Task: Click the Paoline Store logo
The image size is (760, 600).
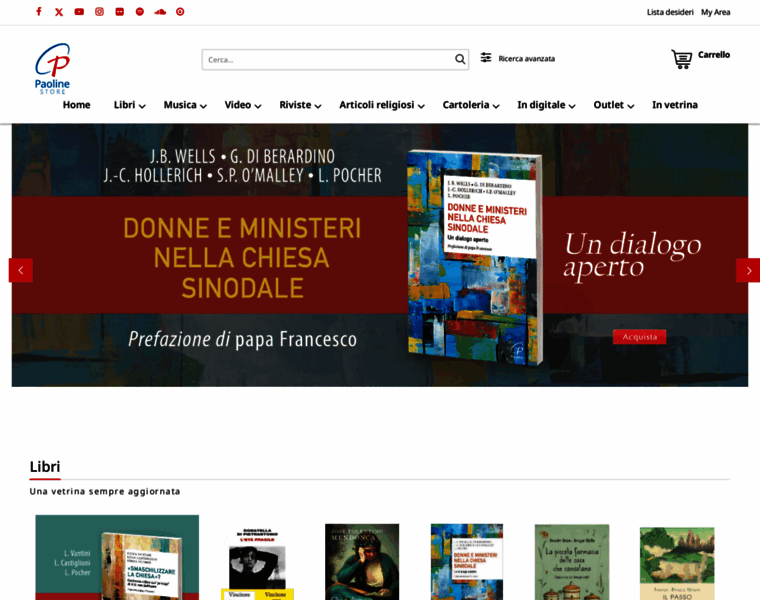Action: [x=52, y=69]
